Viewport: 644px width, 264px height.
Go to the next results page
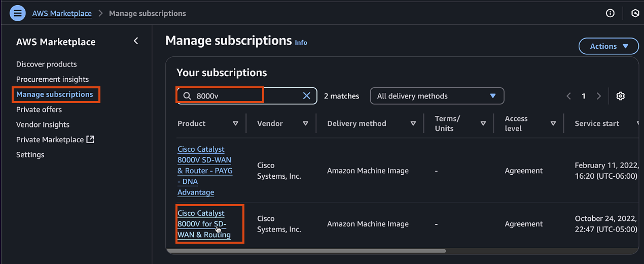coord(599,96)
